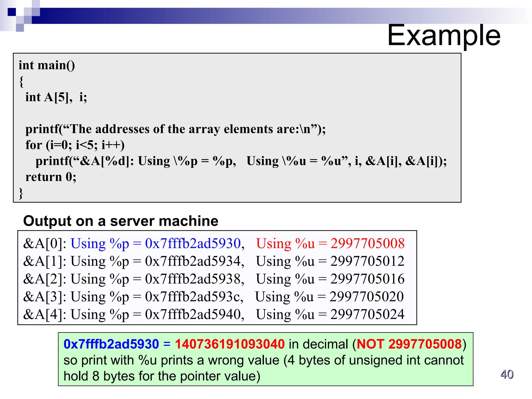Click the text "so print with %u prints a wrong value"
This screenshot has height=399, width=532.
tap(171, 361)
